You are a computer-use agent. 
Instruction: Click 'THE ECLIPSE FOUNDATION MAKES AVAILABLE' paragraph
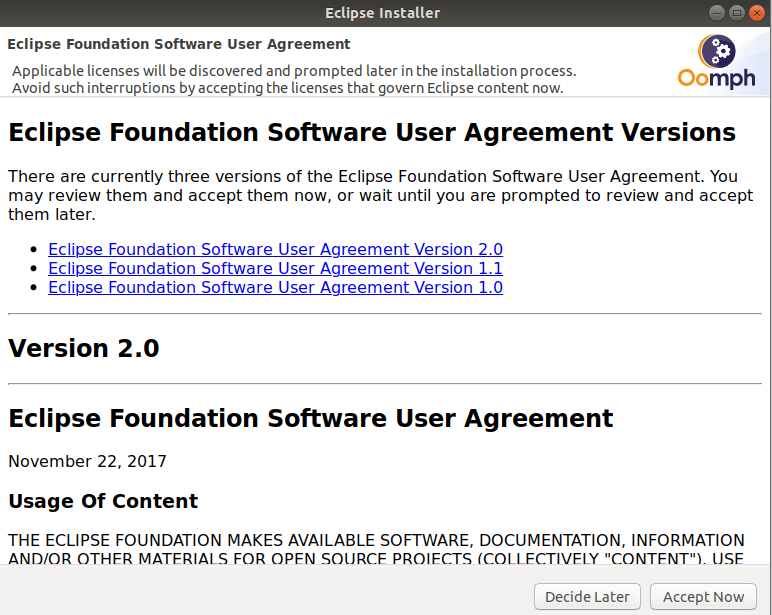point(376,549)
